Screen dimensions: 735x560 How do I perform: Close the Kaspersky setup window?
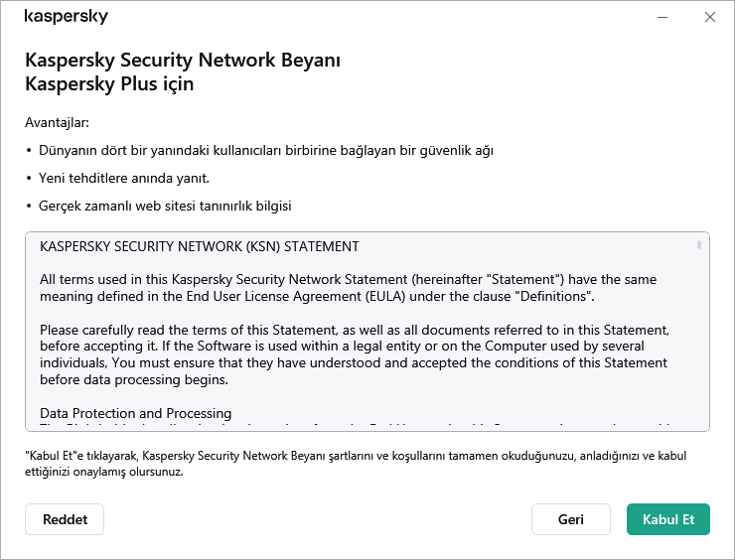(709, 17)
